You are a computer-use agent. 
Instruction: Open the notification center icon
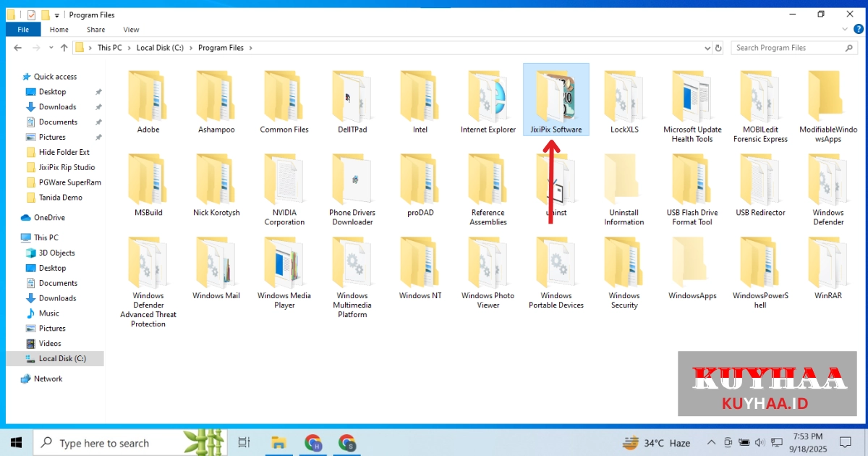pyautogui.click(x=845, y=442)
